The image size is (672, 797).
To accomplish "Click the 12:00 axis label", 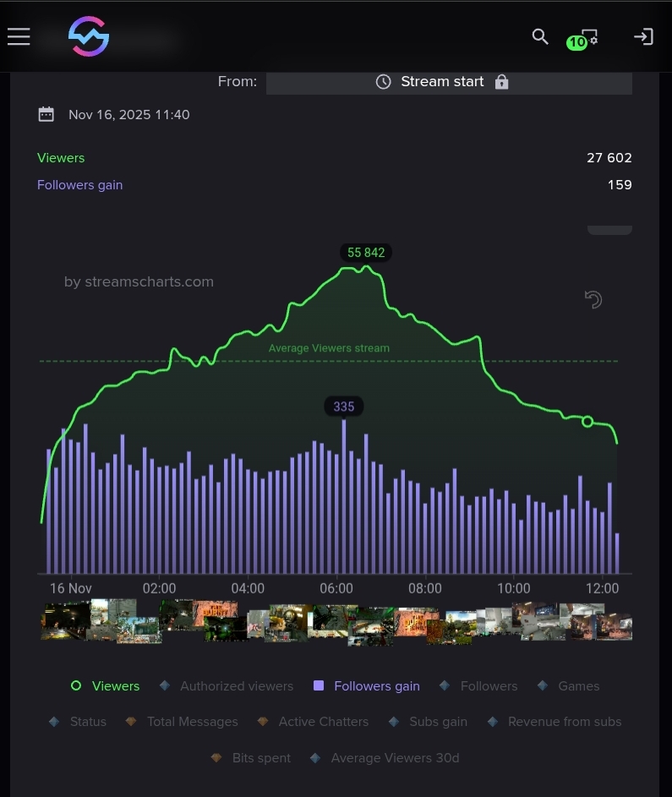I will pyautogui.click(x=603, y=588).
